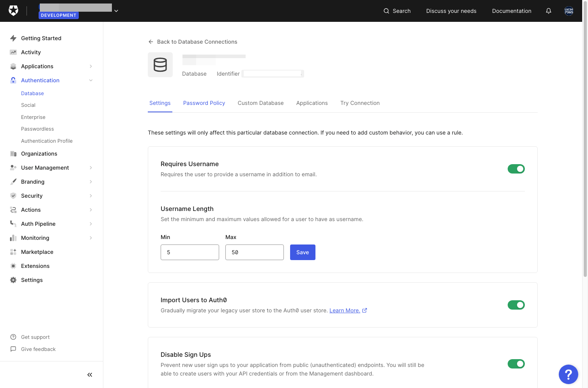Click the Settings gear icon in sidebar
The height and width of the screenshot is (388, 588).
13,280
